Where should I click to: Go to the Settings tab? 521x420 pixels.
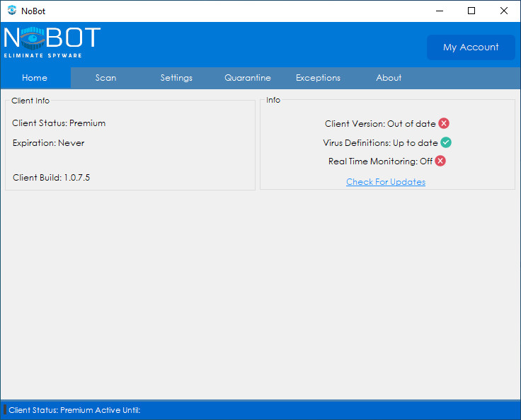tap(176, 78)
